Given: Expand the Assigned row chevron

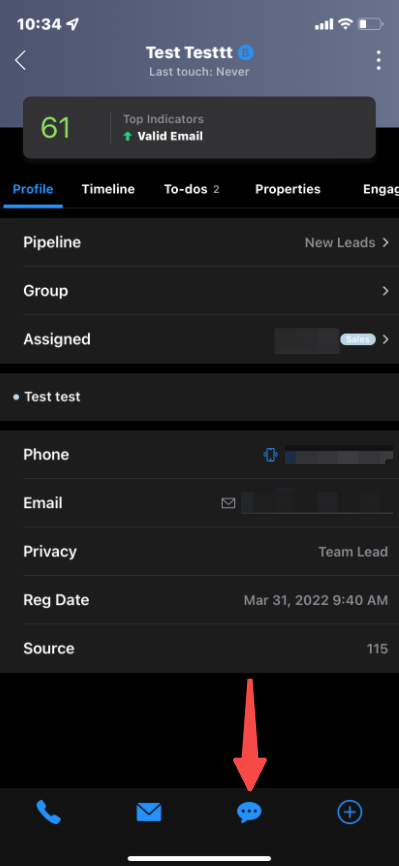Looking at the screenshot, I should point(386,339).
